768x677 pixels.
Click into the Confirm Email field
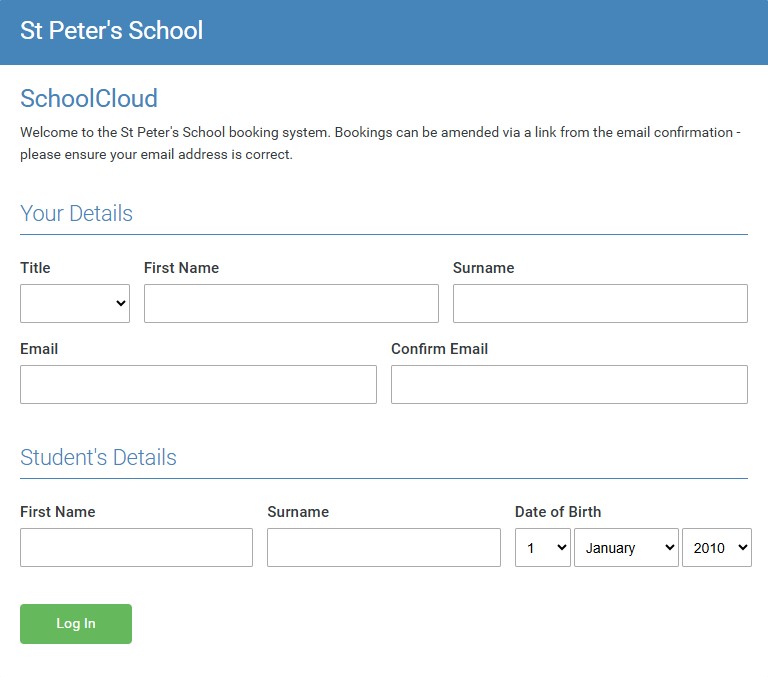569,384
